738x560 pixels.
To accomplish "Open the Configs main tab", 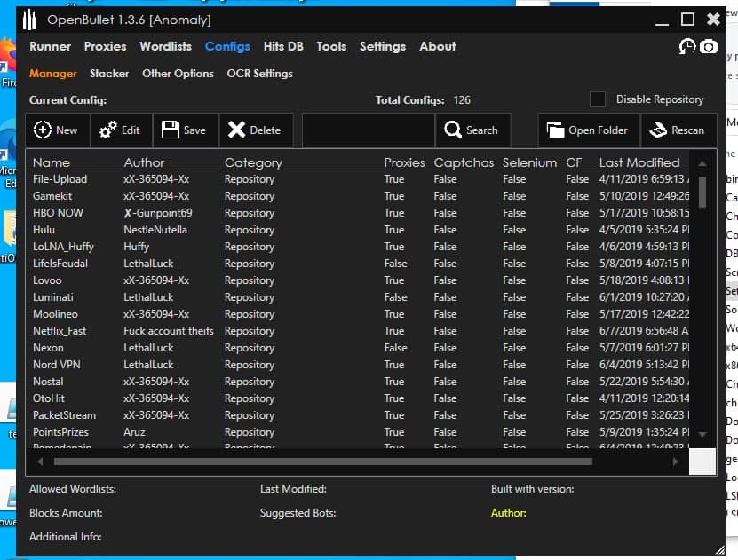I will [227, 46].
